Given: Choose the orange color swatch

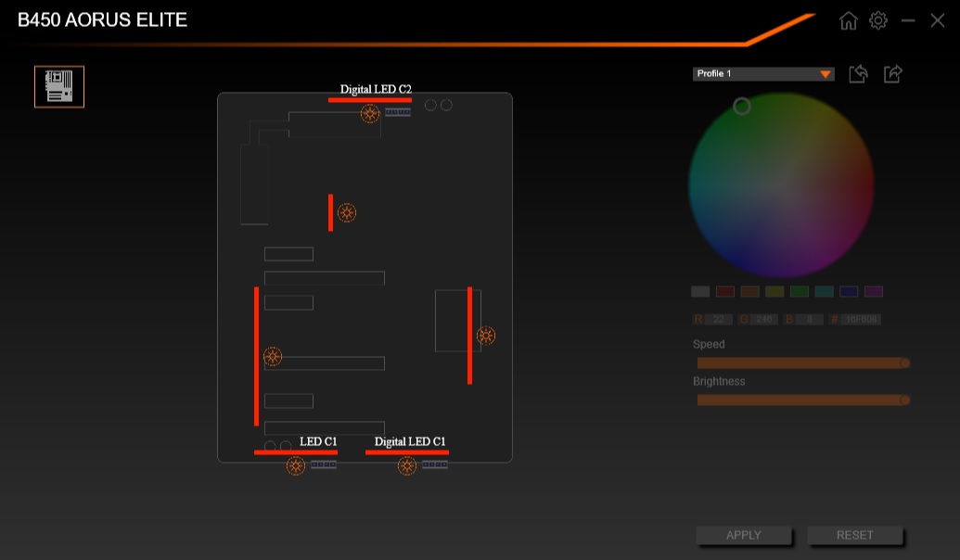Looking at the screenshot, I should [750, 291].
